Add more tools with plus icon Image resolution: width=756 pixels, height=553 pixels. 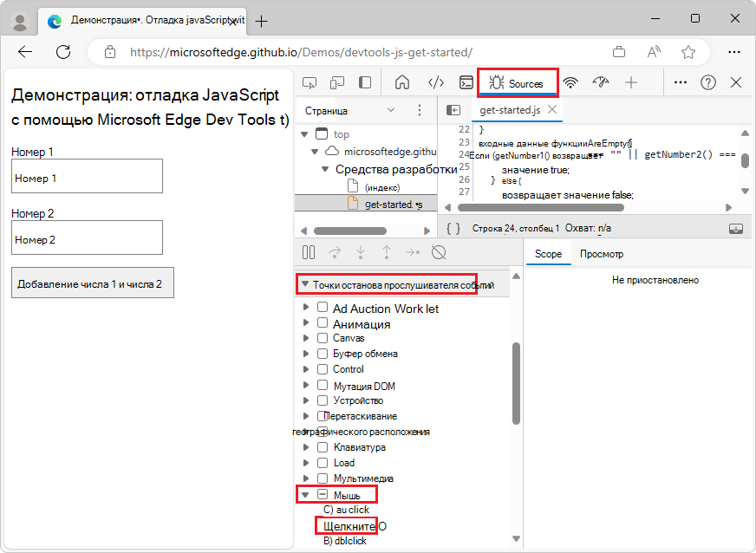pyautogui.click(x=630, y=83)
